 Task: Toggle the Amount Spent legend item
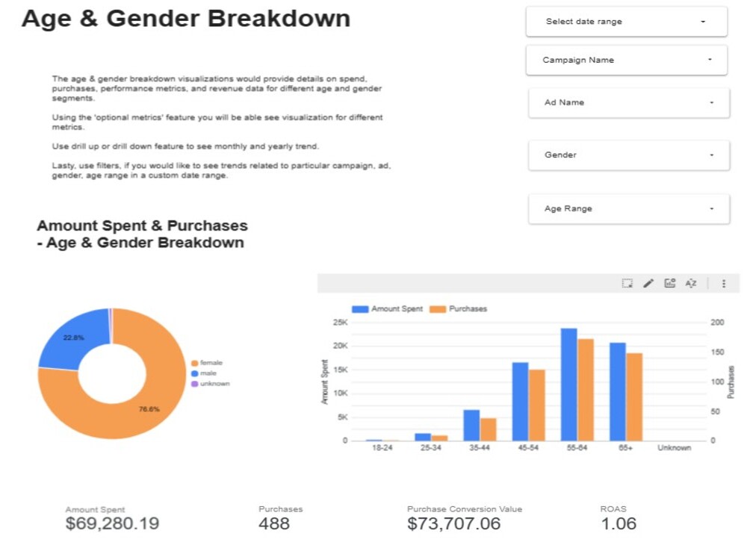387,309
